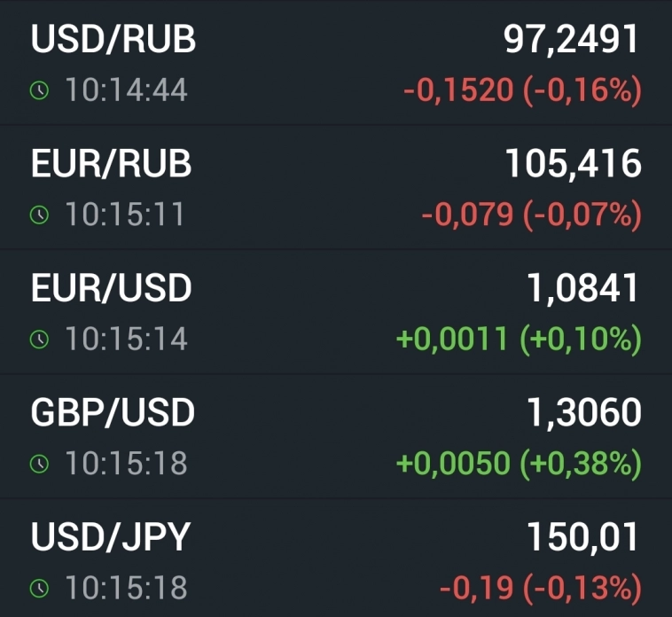Click the green +0,0050 (+0,38%) change
Screen dimensions: 672x617
click(x=518, y=463)
